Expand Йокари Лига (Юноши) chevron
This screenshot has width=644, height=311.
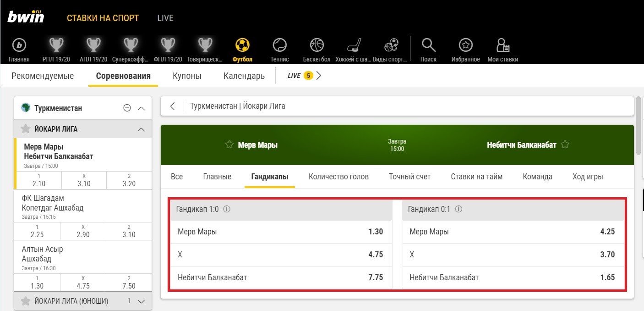(141, 301)
